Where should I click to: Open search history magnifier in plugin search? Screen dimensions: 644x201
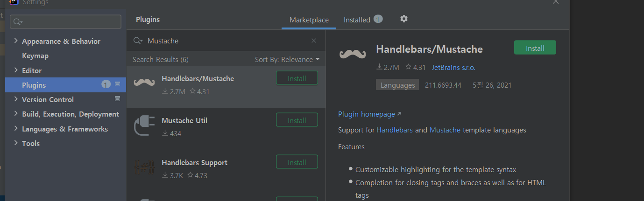click(x=138, y=41)
